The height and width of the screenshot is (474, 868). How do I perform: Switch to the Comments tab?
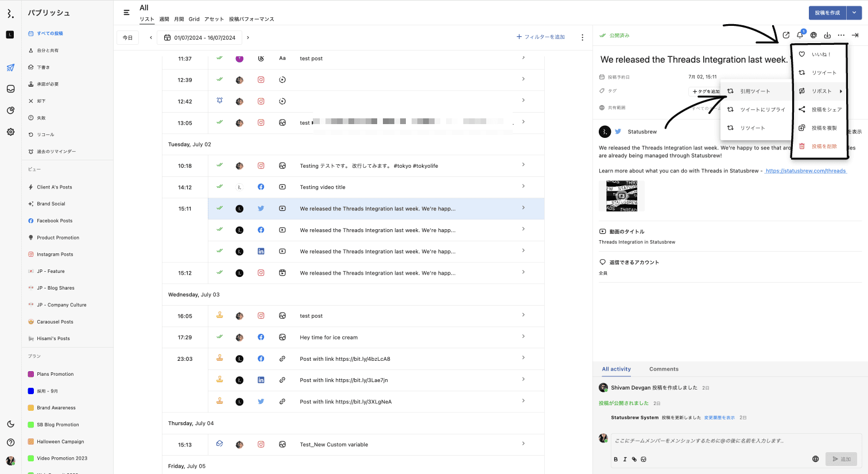664,369
